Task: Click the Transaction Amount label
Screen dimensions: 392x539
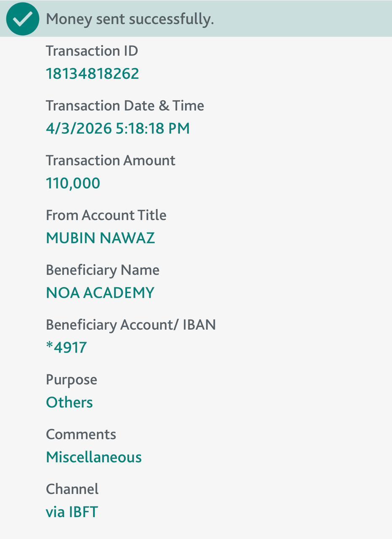Action: point(110,160)
